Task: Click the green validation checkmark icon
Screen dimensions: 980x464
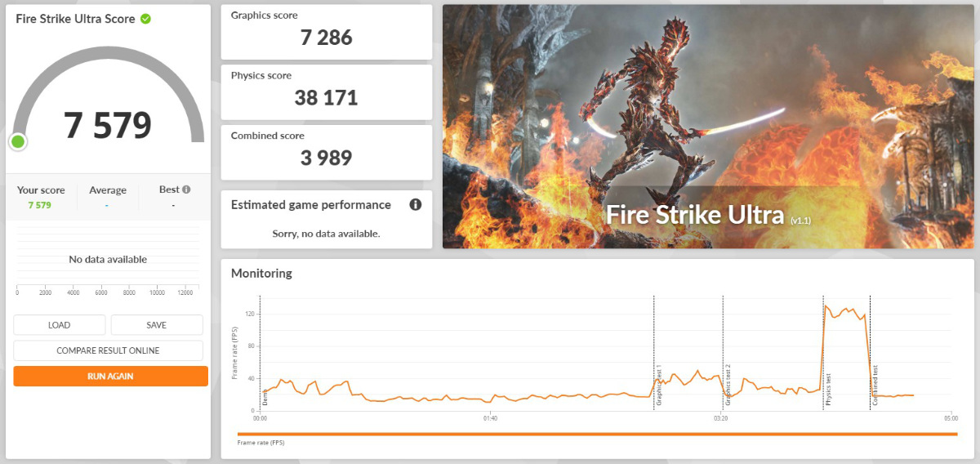Action: [145, 18]
